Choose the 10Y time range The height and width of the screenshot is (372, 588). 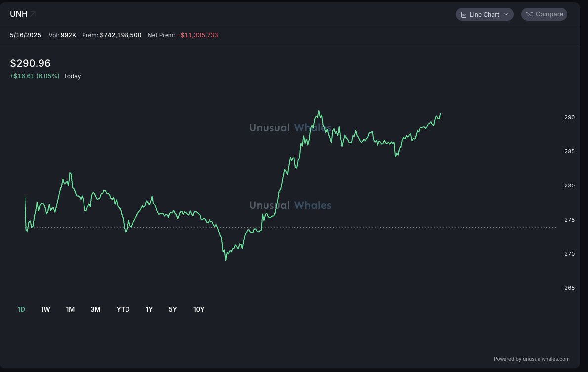(199, 309)
